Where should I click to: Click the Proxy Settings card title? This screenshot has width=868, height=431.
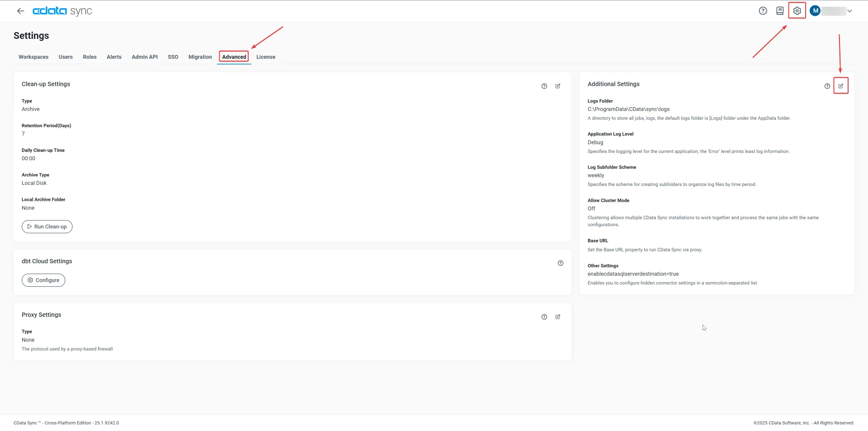pyautogui.click(x=42, y=315)
